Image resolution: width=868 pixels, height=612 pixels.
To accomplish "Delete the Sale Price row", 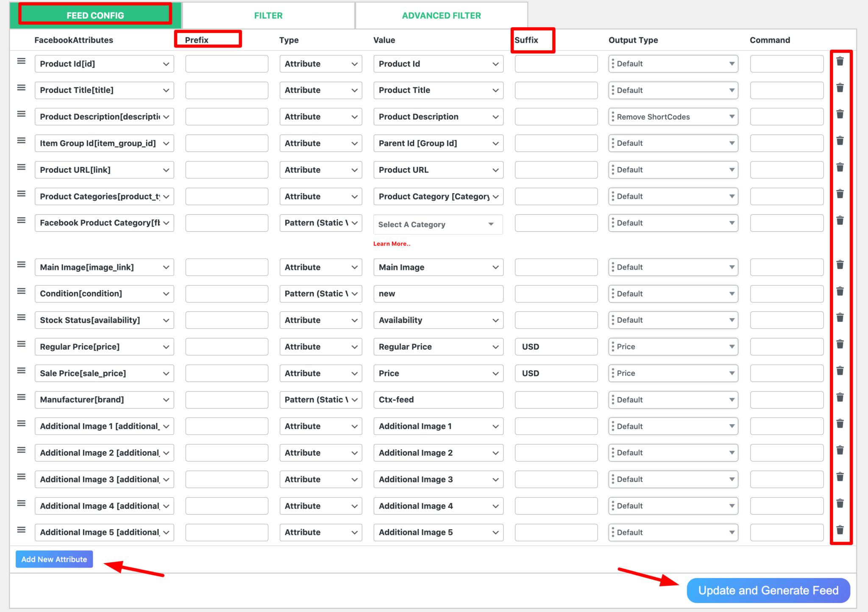I will tap(840, 371).
